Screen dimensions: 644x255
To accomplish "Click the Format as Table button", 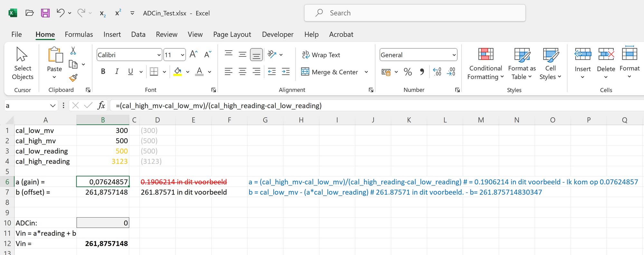I will pos(522,64).
